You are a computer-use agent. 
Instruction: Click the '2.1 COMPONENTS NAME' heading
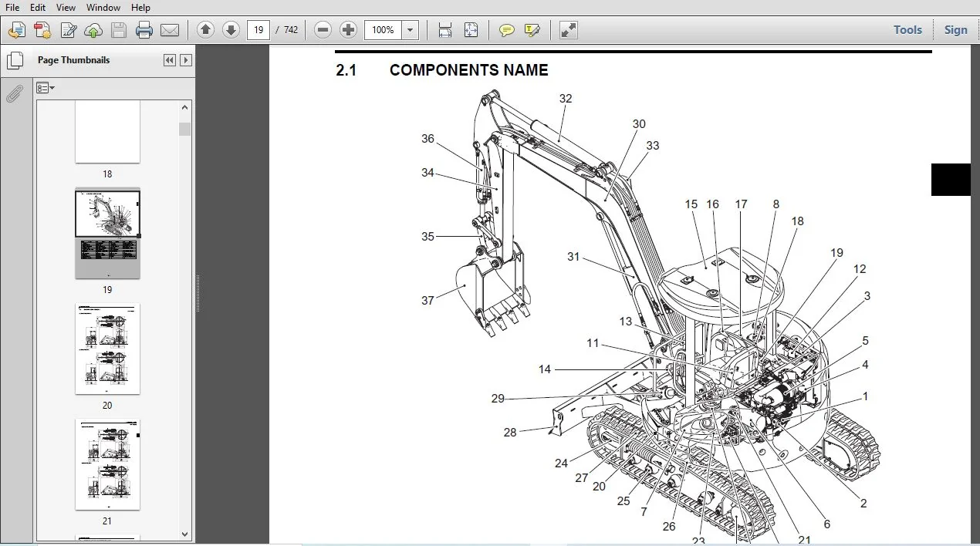441,70
